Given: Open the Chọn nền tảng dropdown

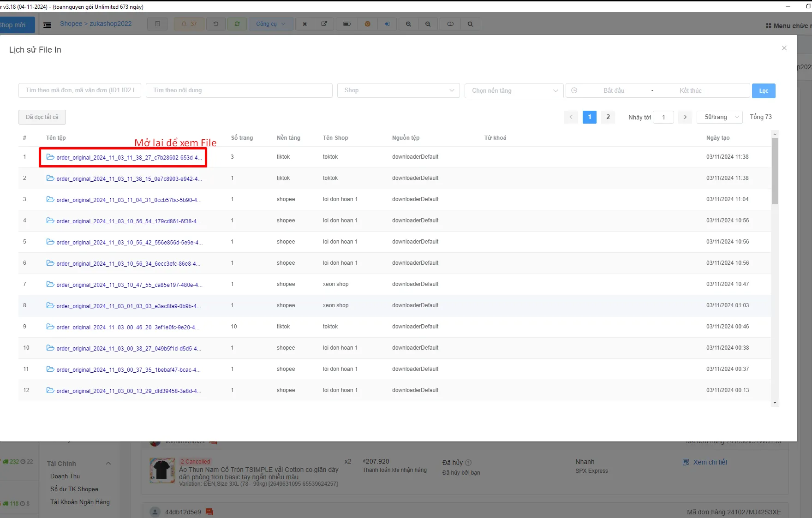Looking at the screenshot, I should pyautogui.click(x=514, y=90).
